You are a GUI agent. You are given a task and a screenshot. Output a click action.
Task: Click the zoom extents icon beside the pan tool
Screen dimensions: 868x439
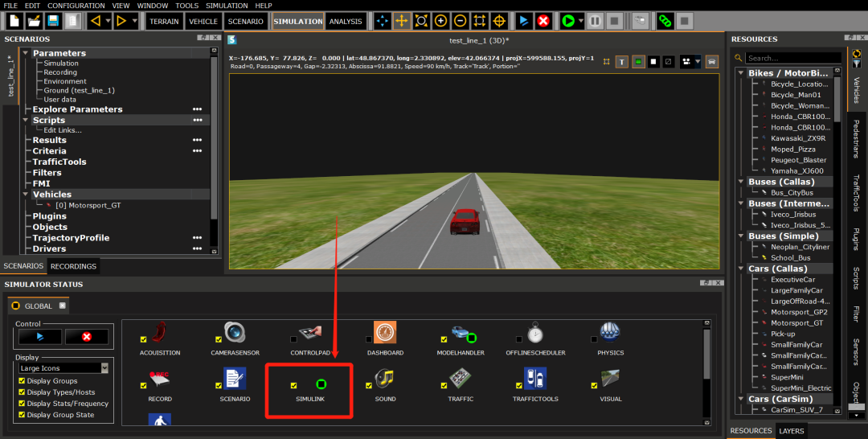click(421, 21)
